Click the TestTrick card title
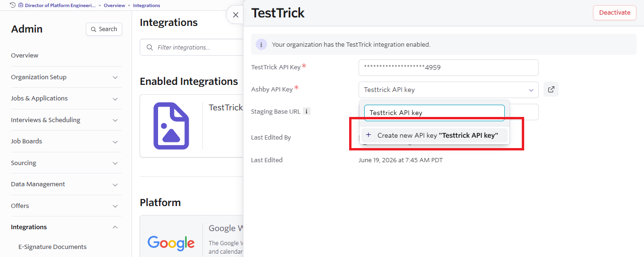The width and height of the screenshot is (644, 257). (226, 108)
